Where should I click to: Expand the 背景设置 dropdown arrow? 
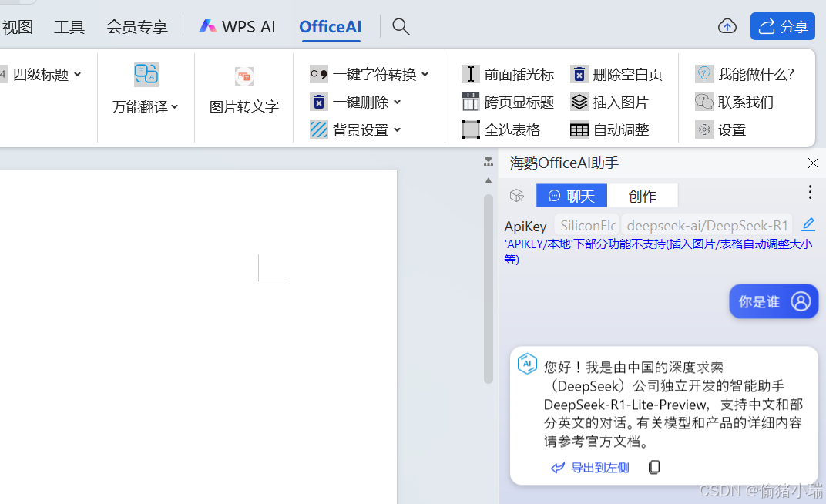[397, 129]
